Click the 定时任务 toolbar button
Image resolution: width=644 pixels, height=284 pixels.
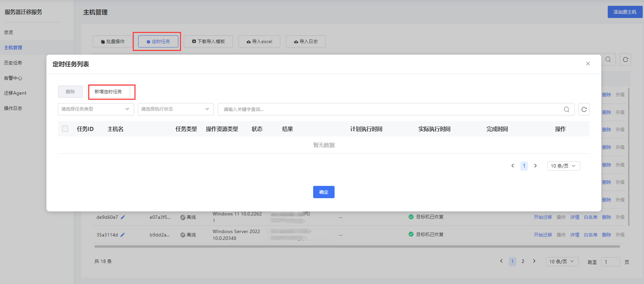(158, 41)
